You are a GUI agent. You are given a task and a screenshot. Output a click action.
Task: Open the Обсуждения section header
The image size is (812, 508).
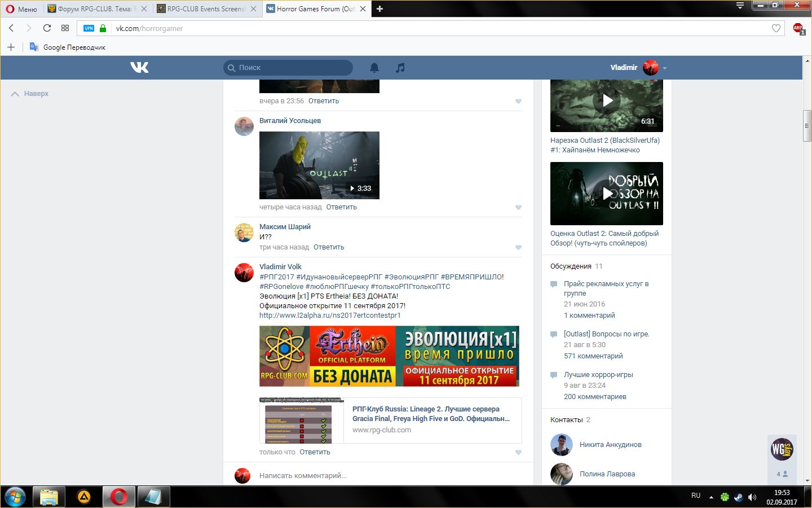click(571, 266)
